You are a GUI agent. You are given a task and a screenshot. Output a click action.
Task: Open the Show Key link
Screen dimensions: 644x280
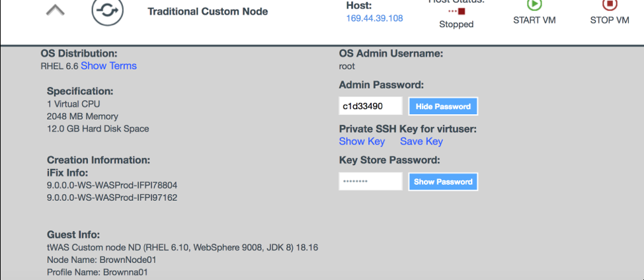(x=362, y=141)
